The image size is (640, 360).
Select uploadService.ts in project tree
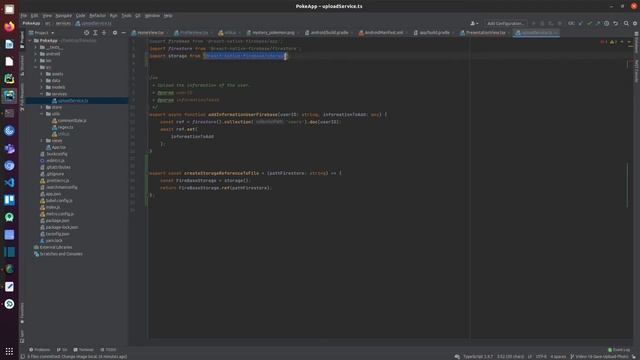point(73,100)
